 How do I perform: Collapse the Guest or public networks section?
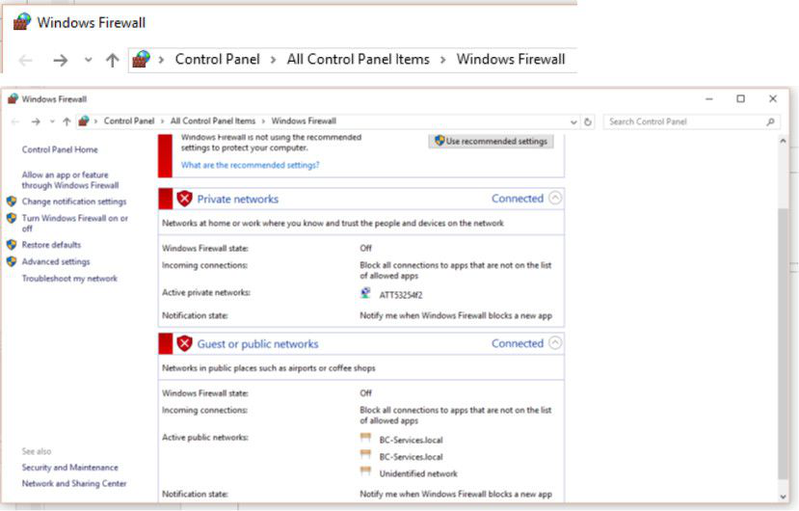[556, 343]
